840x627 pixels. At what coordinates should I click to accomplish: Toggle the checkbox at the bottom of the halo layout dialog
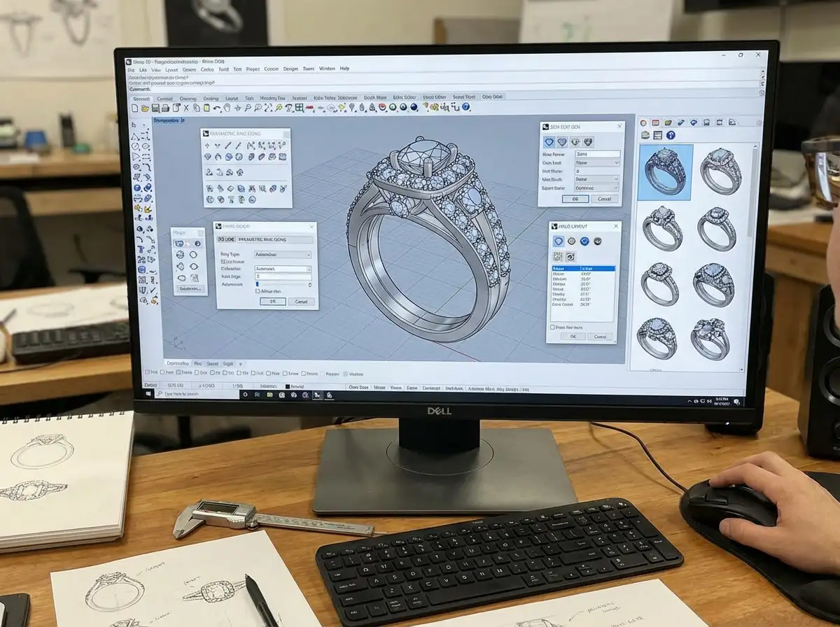(552, 327)
